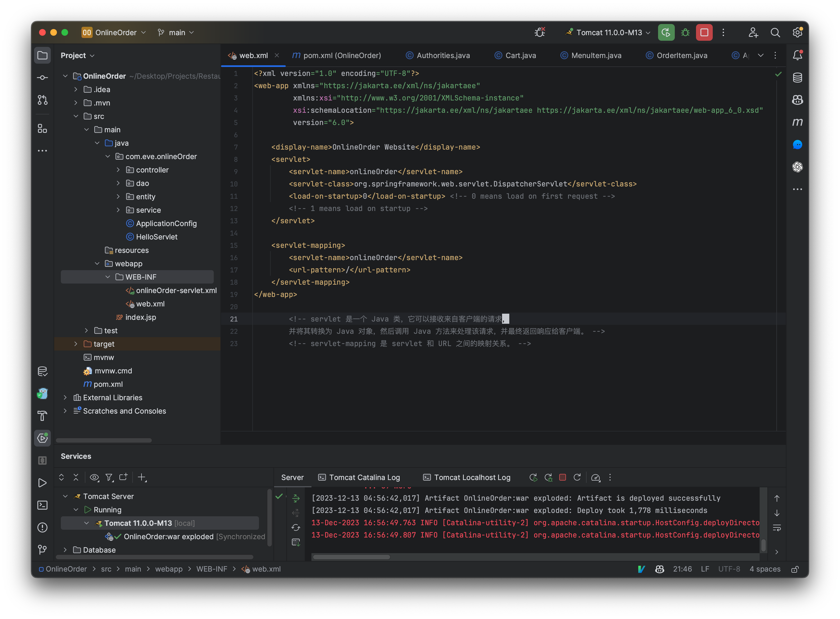The image size is (840, 619).
Task: Open the Database panel icon on right sidebar
Action: point(797,78)
